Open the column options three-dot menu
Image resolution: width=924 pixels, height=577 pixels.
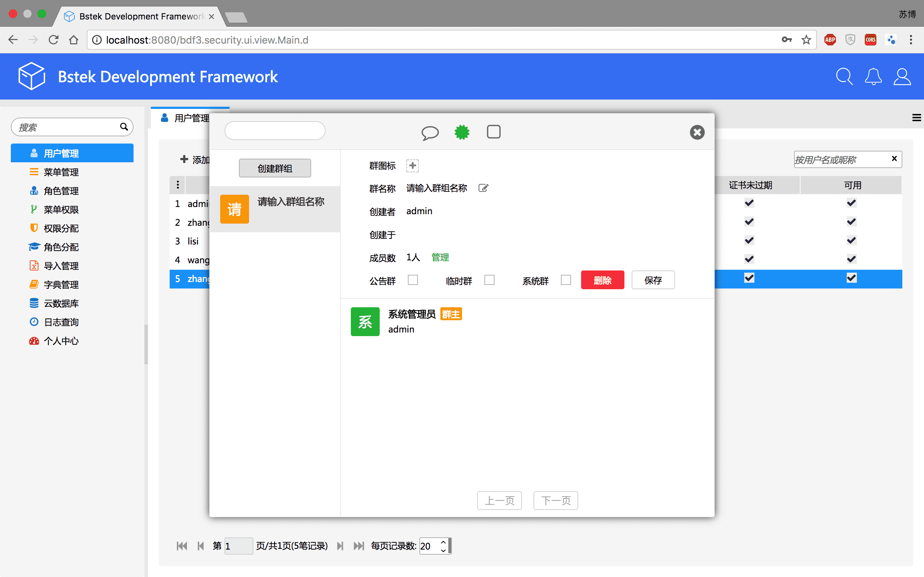(178, 185)
